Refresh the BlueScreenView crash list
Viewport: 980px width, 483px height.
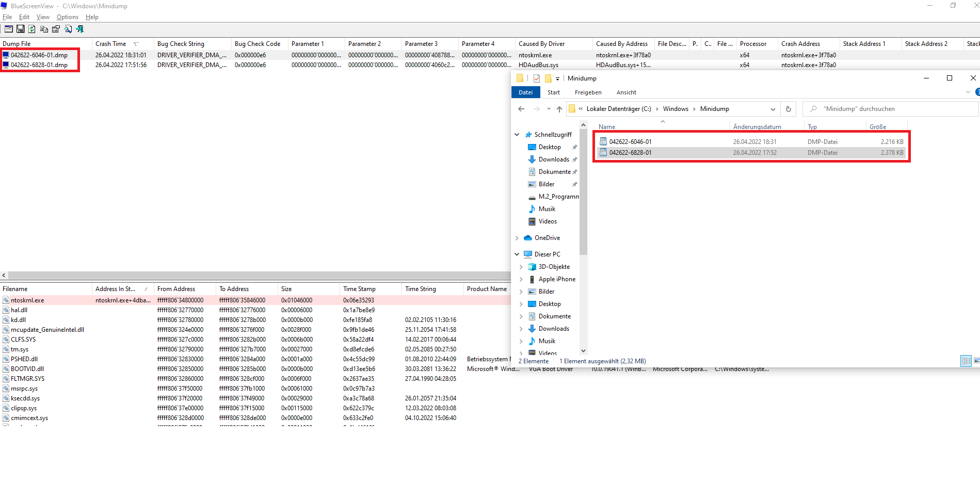tap(32, 29)
